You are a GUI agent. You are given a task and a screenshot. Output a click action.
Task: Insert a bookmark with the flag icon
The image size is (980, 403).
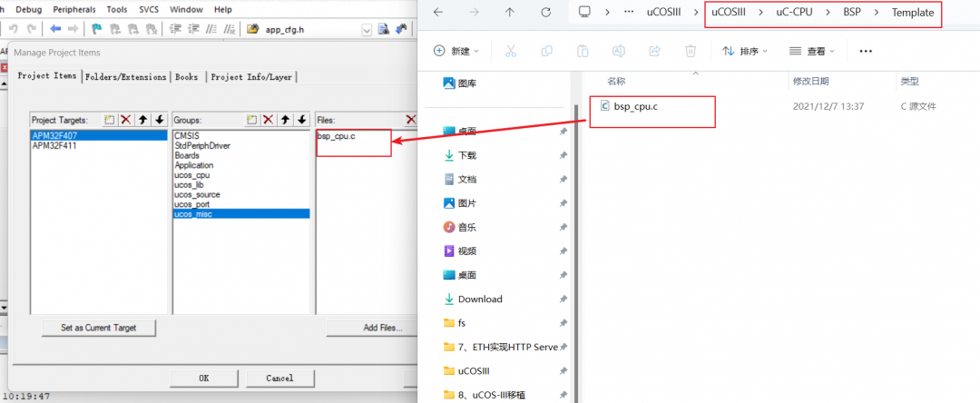pyautogui.click(x=97, y=29)
